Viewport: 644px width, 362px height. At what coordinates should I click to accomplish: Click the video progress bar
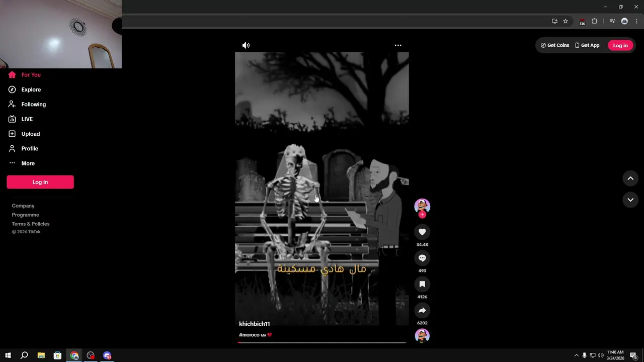(322, 342)
